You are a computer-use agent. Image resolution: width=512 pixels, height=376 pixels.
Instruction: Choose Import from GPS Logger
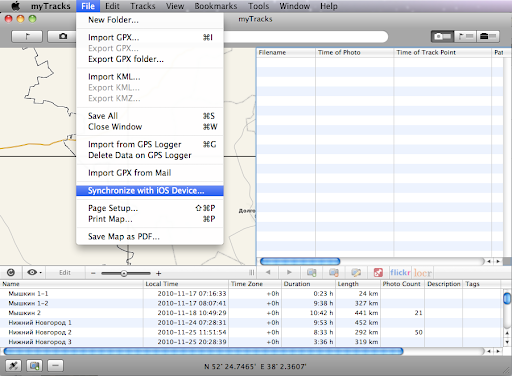[150, 144]
